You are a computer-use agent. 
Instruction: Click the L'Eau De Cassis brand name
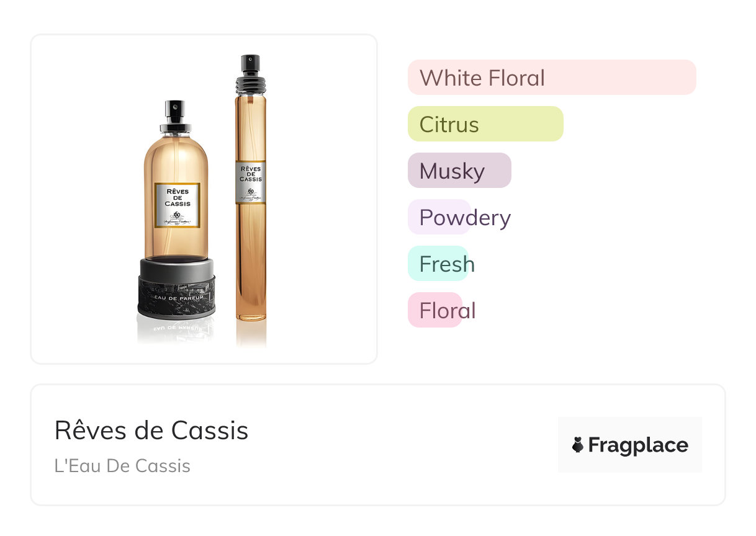click(122, 466)
